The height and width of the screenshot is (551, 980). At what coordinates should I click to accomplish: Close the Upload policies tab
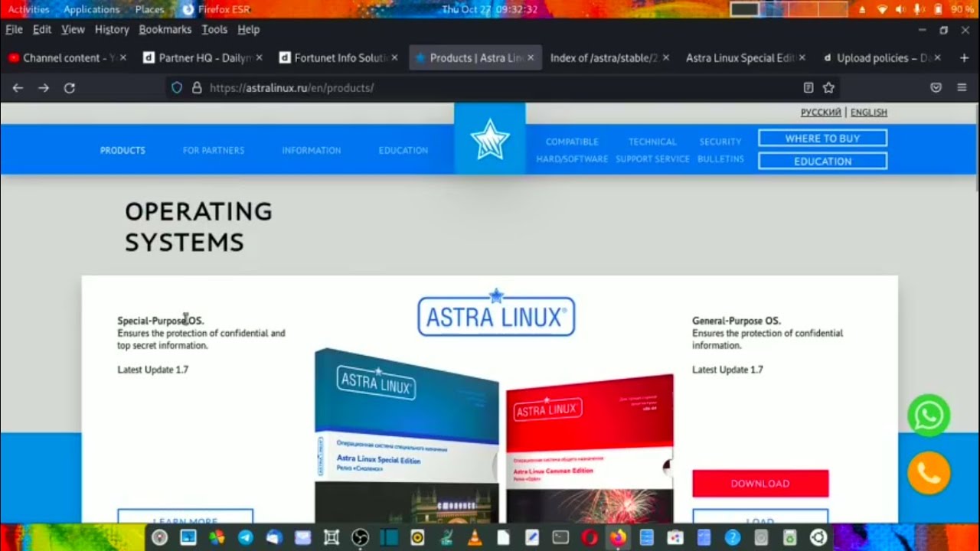click(x=938, y=58)
